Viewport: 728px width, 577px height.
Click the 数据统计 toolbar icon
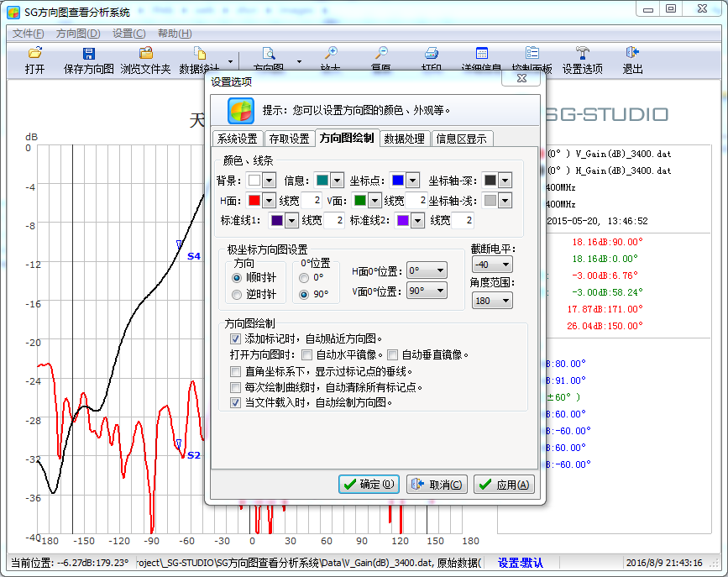pos(200,55)
